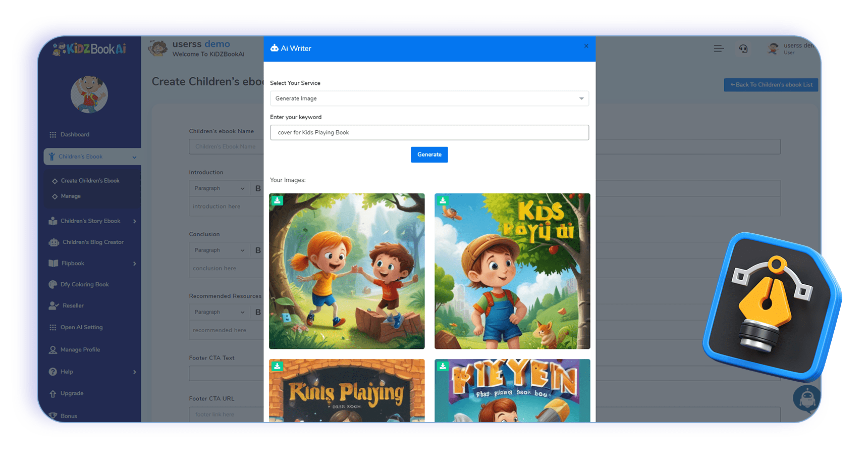Click the headset support icon
The image size is (868, 463).
[x=743, y=48]
